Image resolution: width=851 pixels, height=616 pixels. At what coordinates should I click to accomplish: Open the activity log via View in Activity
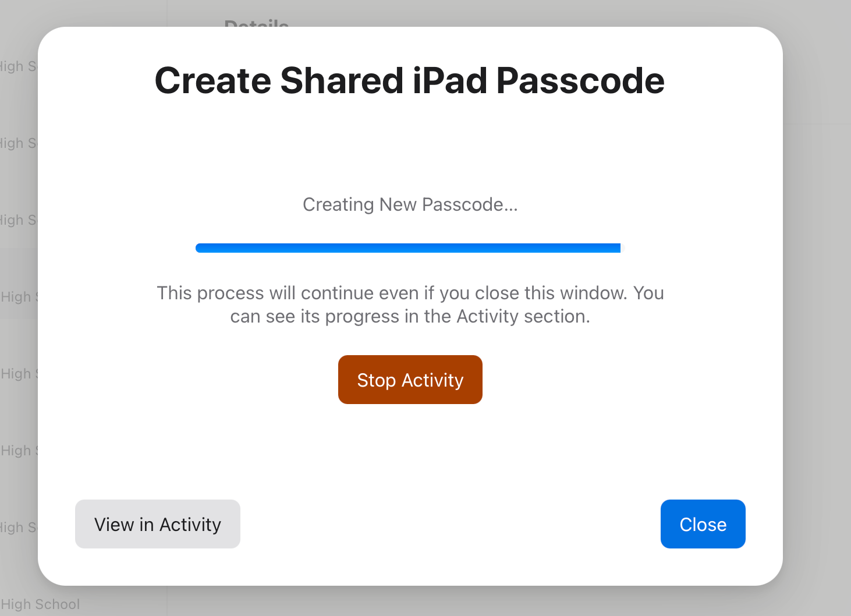click(x=157, y=524)
